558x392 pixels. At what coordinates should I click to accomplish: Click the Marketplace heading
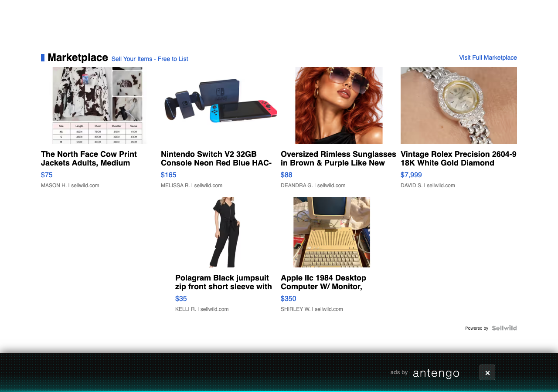(78, 57)
